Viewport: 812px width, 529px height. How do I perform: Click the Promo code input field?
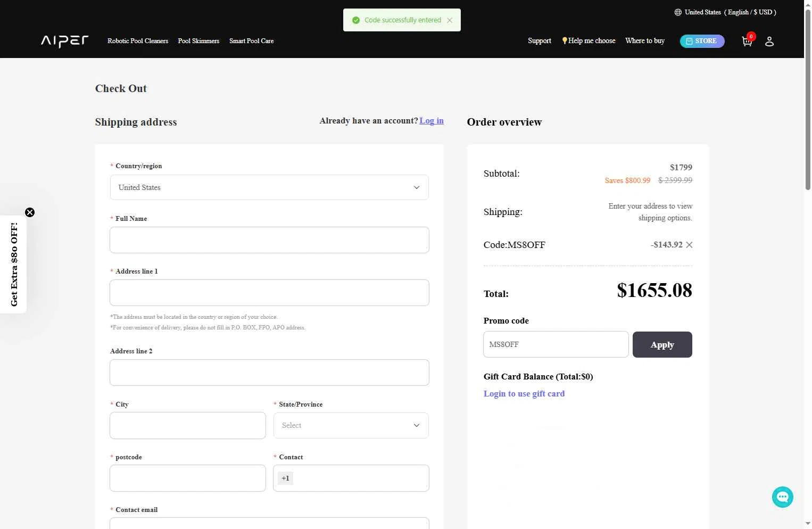click(x=556, y=344)
